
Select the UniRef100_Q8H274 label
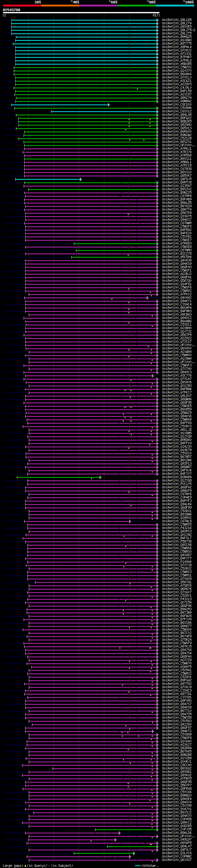(176, 98)
